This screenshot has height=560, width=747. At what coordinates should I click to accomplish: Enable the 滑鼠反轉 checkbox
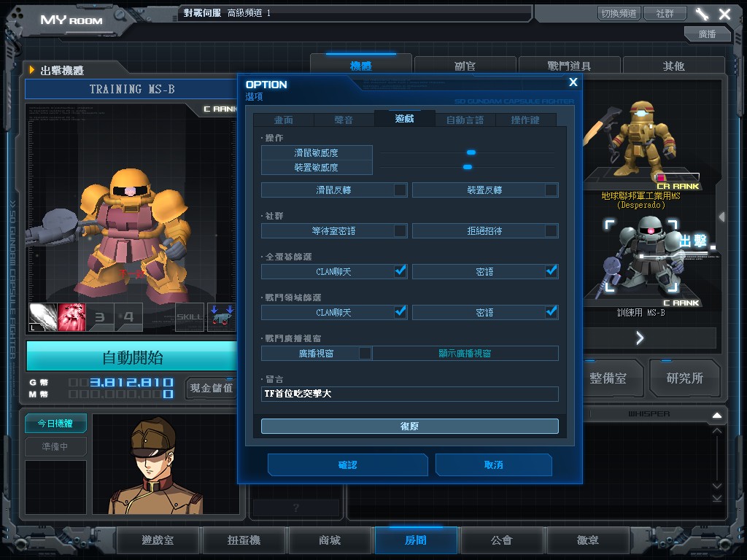click(x=400, y=190)
